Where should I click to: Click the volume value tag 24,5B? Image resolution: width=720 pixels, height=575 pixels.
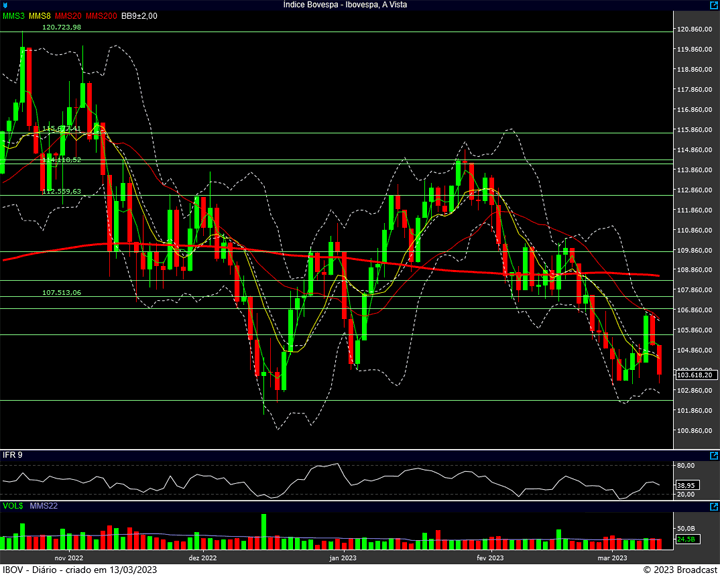click(x=687, y=539)
